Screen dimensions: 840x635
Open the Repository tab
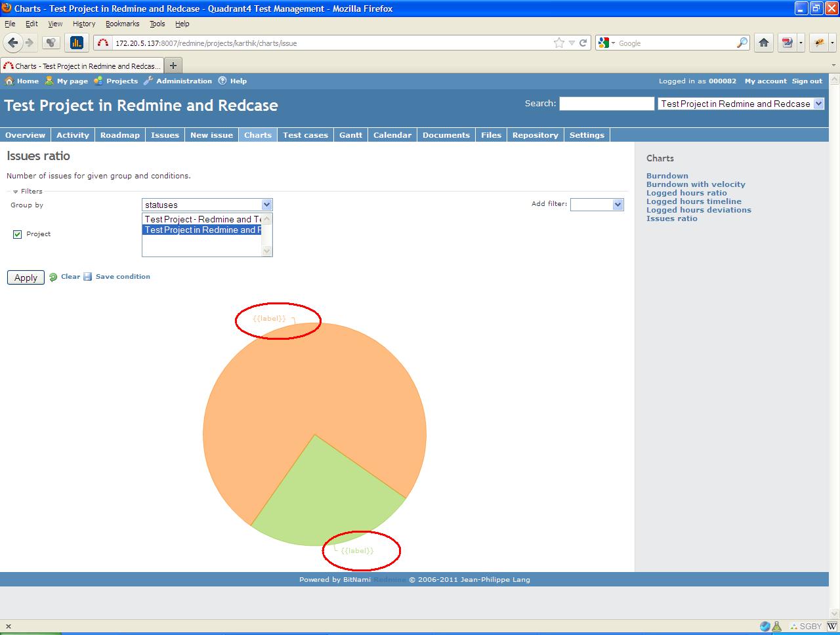click(535, 135)
